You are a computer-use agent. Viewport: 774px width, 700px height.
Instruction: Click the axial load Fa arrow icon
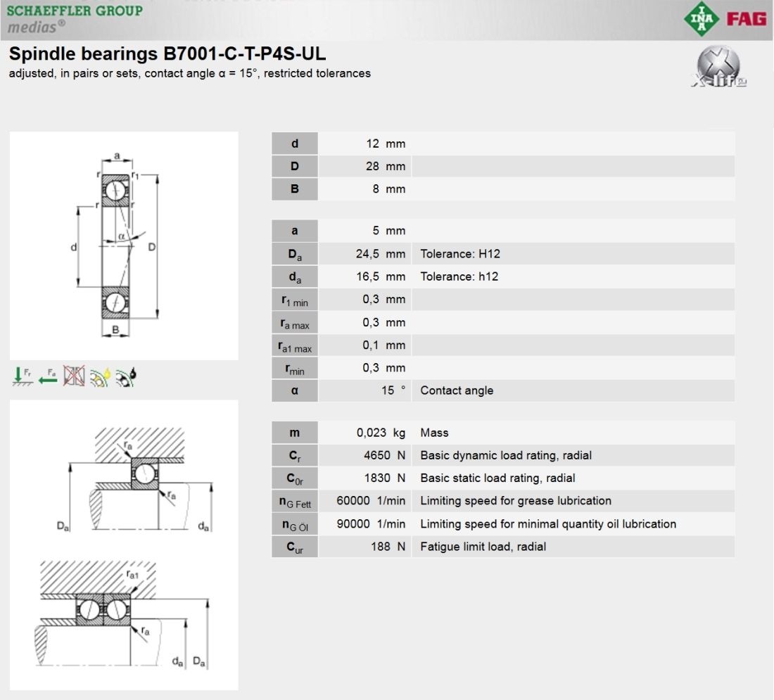(48, 376)
